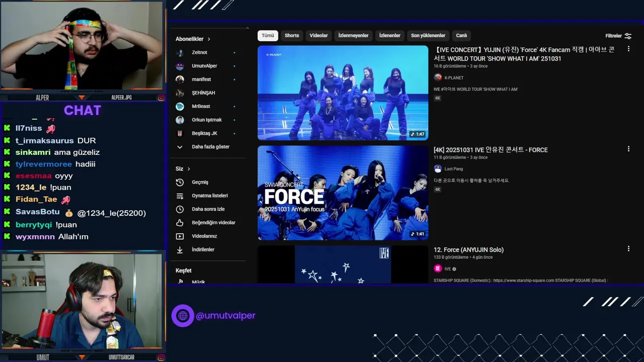Open the 12. Force (ANYUJIN Solo) title
644x362 pixels.
(468, 250)
